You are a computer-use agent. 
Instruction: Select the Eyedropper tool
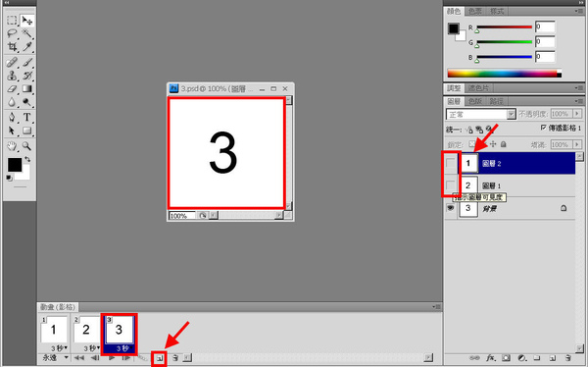pos(27,46)
